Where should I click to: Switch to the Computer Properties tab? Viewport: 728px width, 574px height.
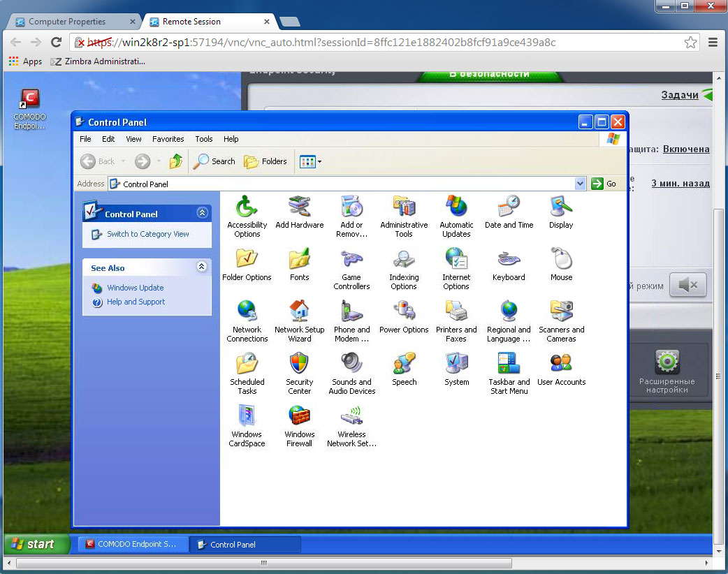(x=67, y=22)
